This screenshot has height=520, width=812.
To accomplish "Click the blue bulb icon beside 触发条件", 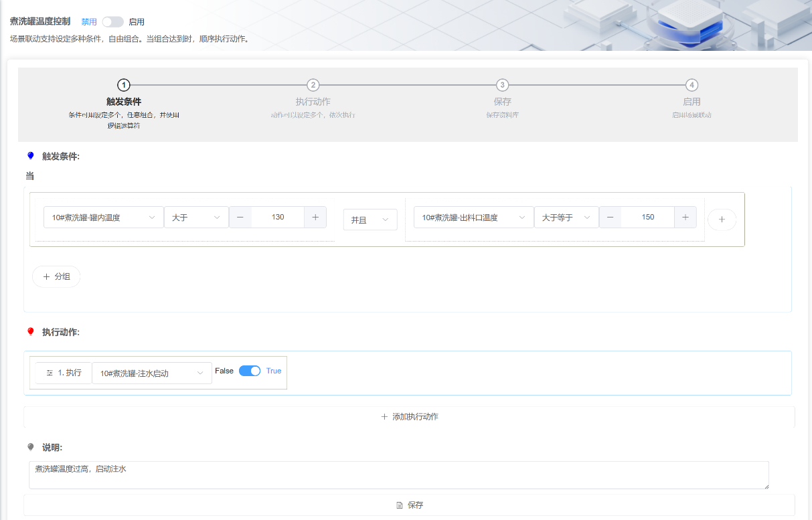I will [x=30, y=156].
